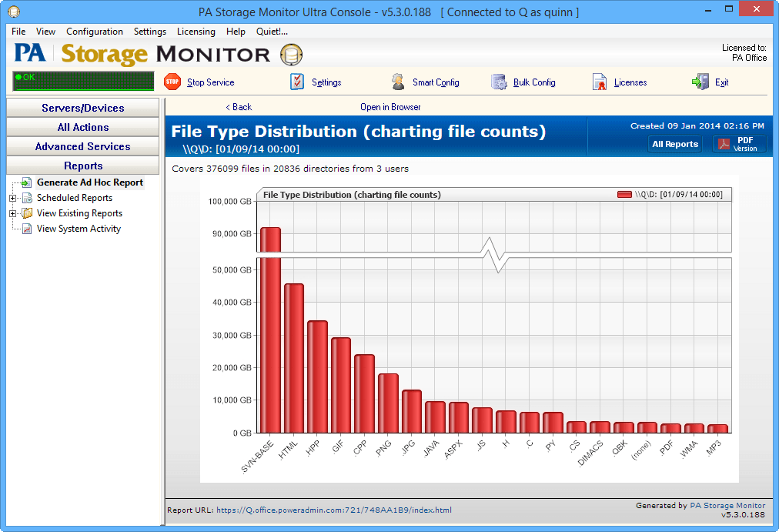Select View Existing Reports tree item
The height and width of the screenshot is (532, 779).
79,213
